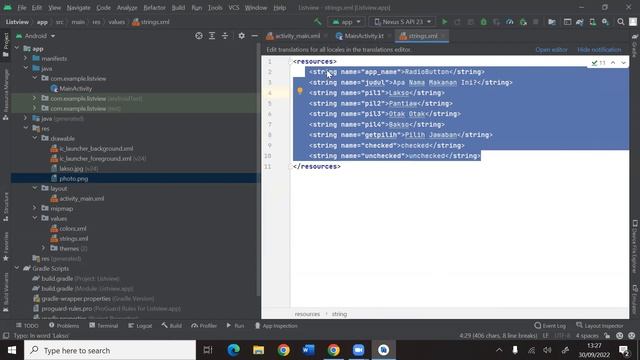
Task: Open the VCS menu
Action: pyautogui.click(x=233, y=8)
